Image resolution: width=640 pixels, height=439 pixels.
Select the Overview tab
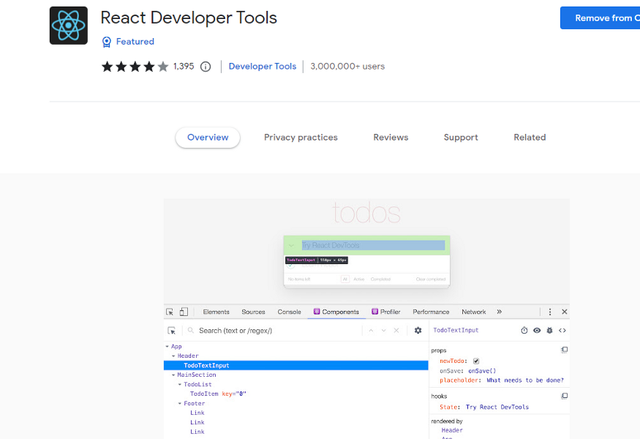(208, 137)
